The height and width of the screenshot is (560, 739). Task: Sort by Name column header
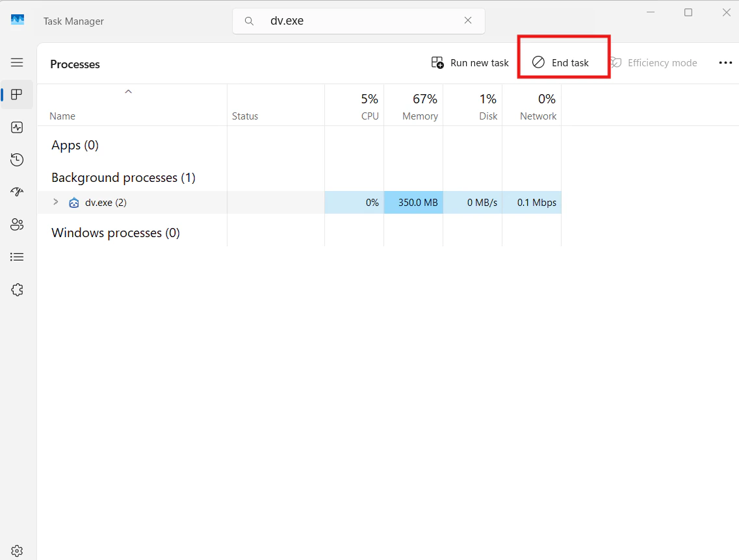132,105
